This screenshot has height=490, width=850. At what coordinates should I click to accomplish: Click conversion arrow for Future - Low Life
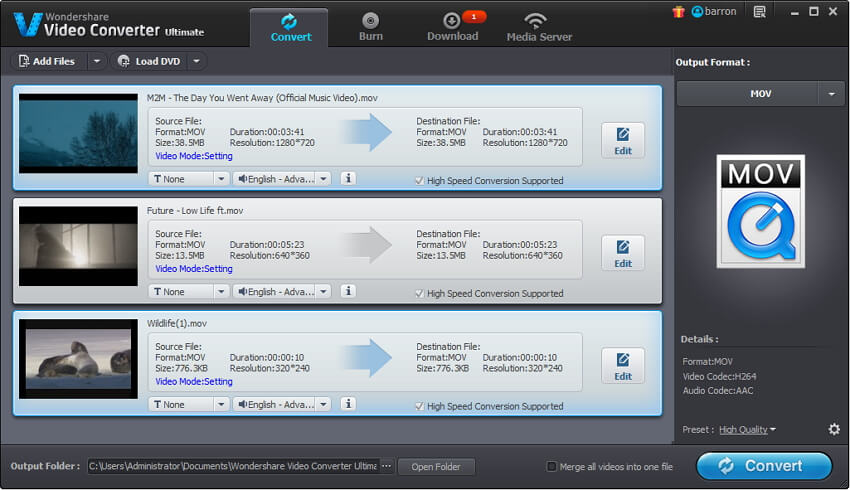(x=366, y=245)
